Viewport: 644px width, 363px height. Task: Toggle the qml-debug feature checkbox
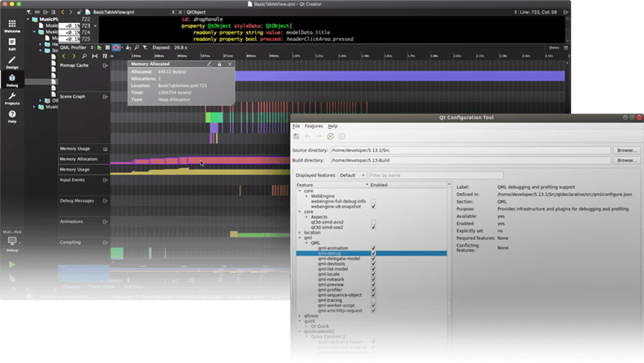tap(373, 253)
